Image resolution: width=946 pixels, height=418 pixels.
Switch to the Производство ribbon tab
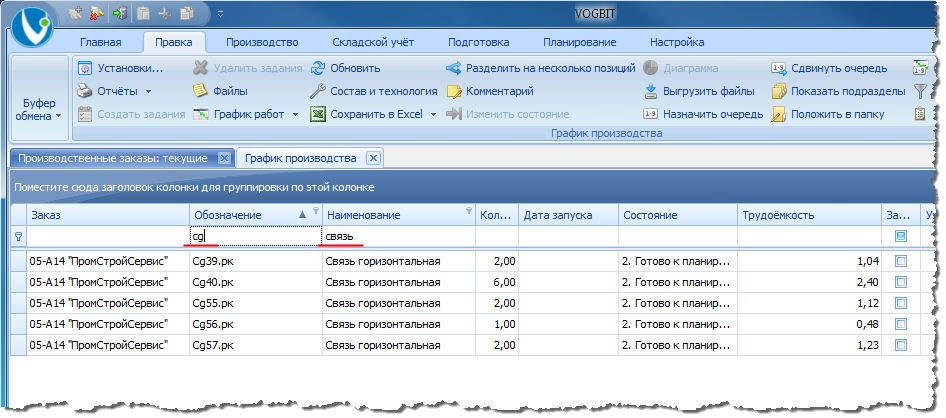tap(262, 42)
